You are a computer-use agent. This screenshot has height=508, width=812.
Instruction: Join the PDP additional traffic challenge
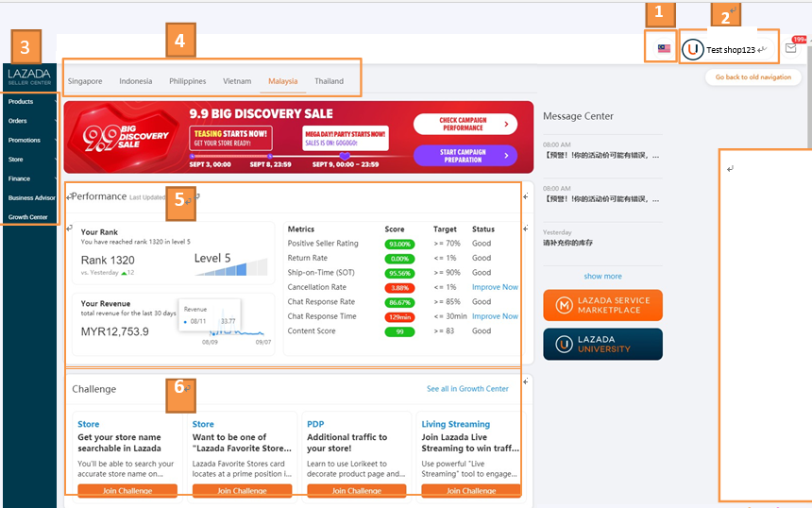[356, 490]
